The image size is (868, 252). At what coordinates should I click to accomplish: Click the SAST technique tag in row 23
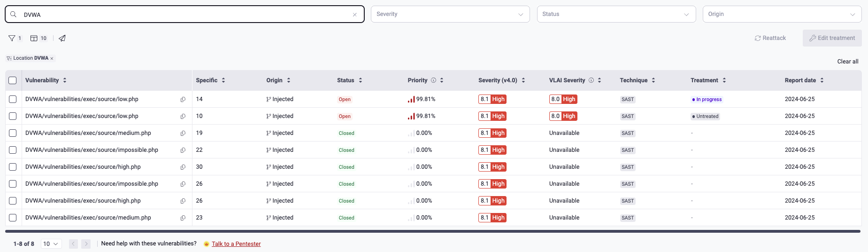point(628,218)
